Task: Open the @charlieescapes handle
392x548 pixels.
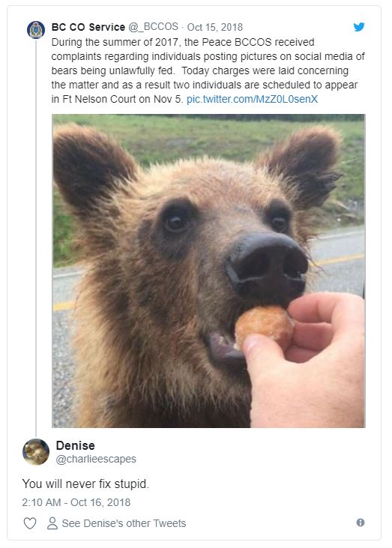Action: tap(96, 459)
